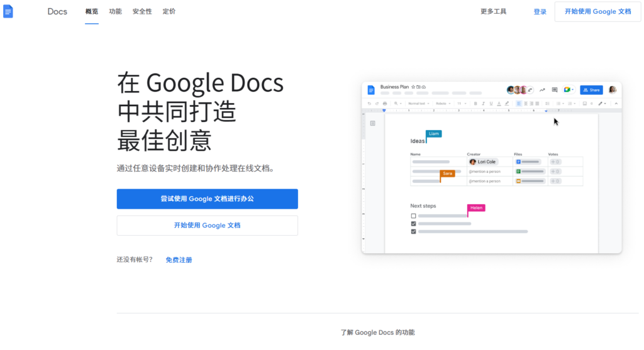Click the highlight color marker icon in toolbar
The image size is (644, 350).
[x=506, y=103]
